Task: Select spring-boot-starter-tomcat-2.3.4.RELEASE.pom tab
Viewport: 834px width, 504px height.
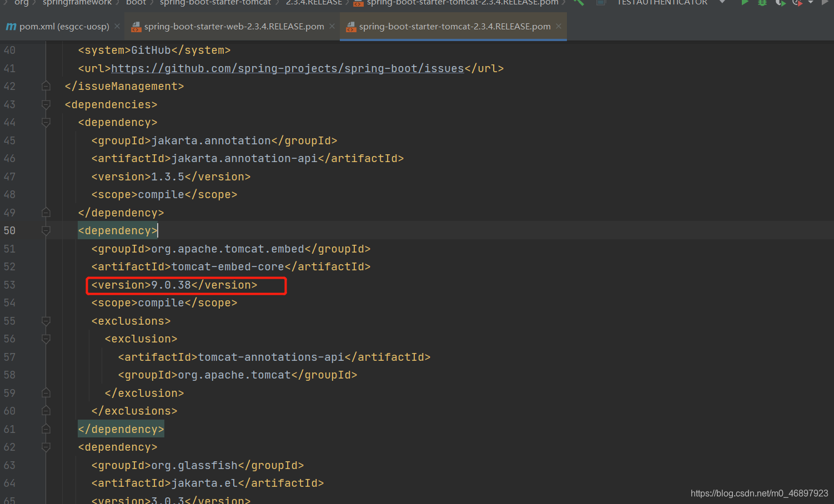Action: click(455, 27)
